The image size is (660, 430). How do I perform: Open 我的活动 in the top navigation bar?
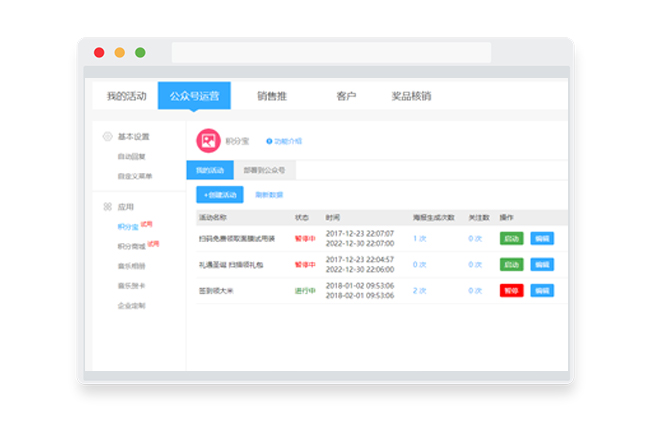pos(127,96)
